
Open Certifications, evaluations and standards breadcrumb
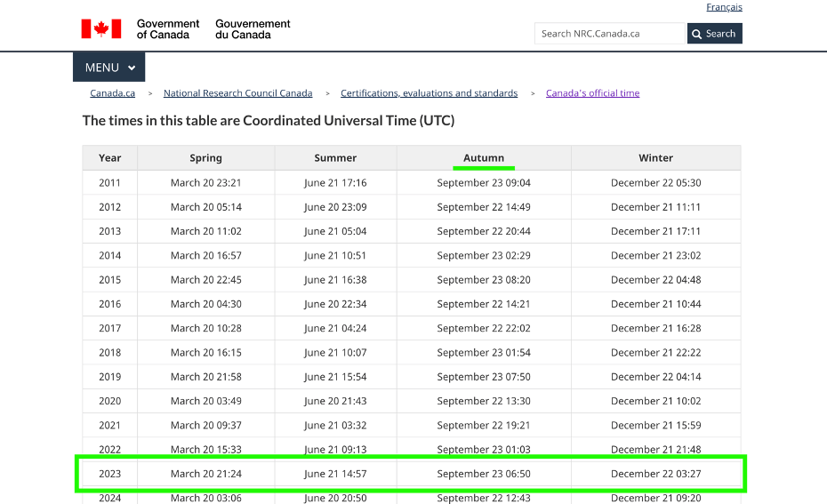coord(429,92)
